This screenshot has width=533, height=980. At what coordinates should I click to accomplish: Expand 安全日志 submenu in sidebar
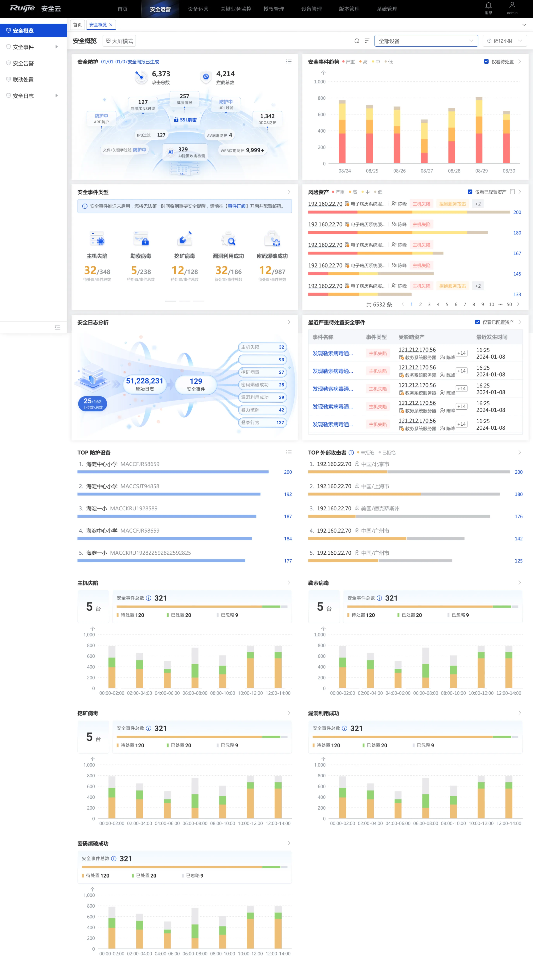pos(57,96)
